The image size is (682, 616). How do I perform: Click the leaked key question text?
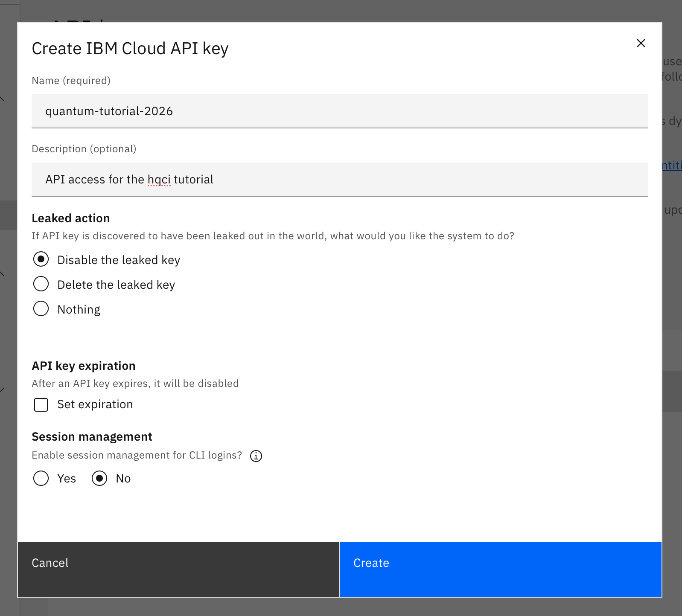(x=273, y=236)
